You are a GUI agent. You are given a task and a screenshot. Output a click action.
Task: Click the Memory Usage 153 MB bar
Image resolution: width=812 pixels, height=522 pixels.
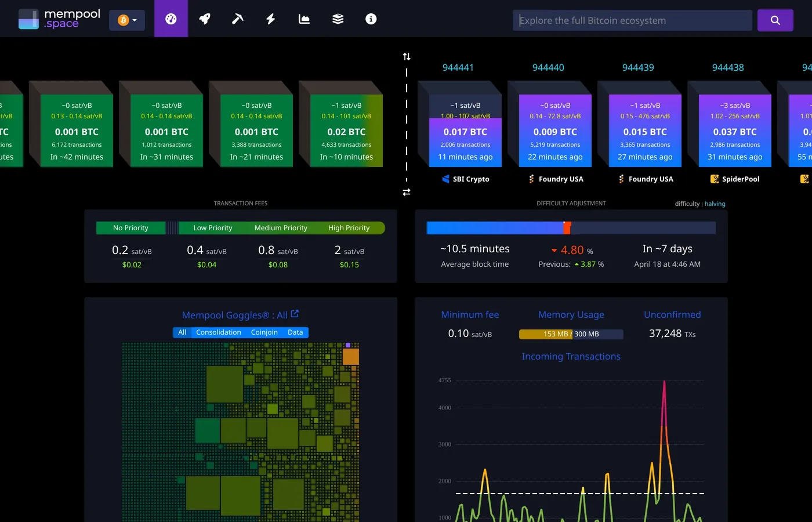coord(571,334)
